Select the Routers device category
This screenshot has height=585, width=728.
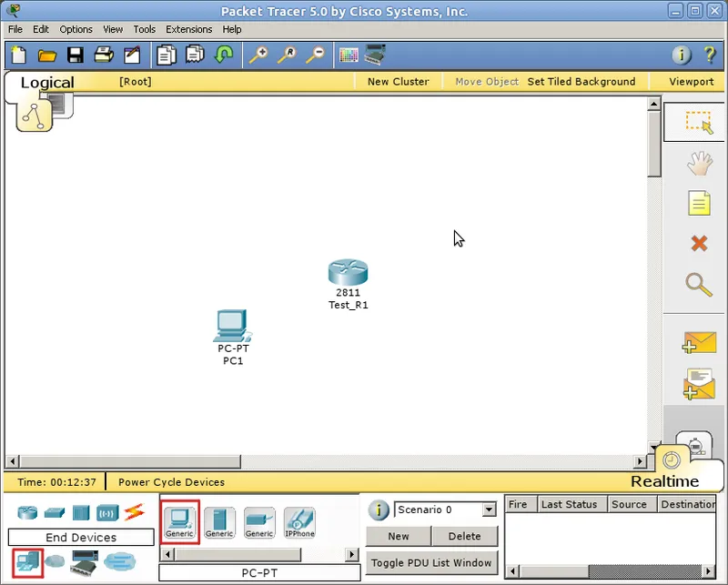click(x=27, y=512)
